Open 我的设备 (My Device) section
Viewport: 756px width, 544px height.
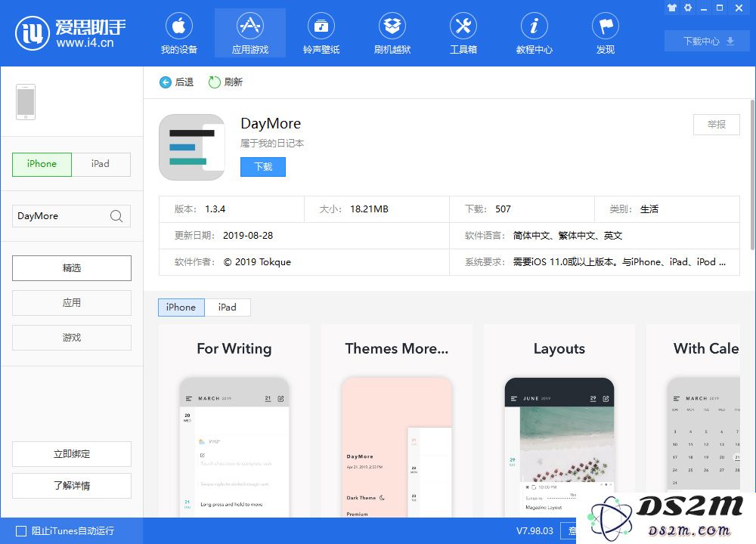coord(179,33)
